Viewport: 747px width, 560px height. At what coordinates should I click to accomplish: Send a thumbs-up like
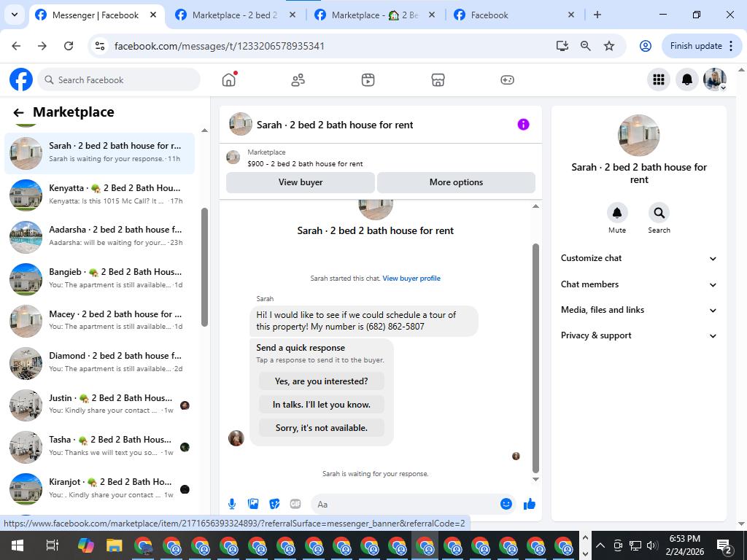pos(530,504)
